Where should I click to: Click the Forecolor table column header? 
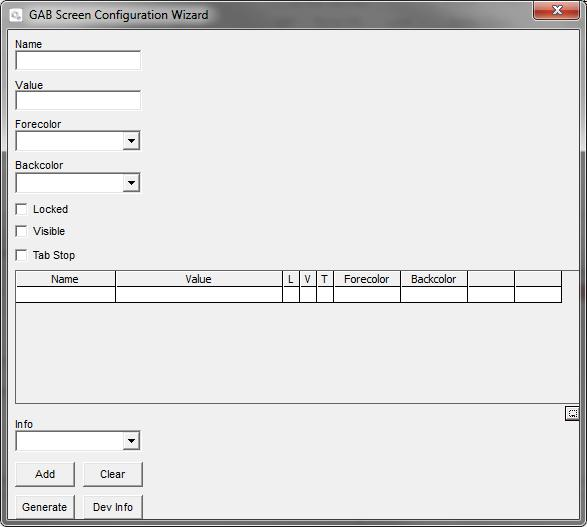(x=367, y=279)
